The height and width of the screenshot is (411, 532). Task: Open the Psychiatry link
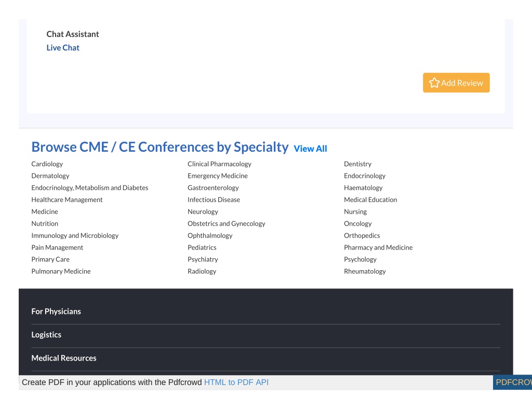203,259
